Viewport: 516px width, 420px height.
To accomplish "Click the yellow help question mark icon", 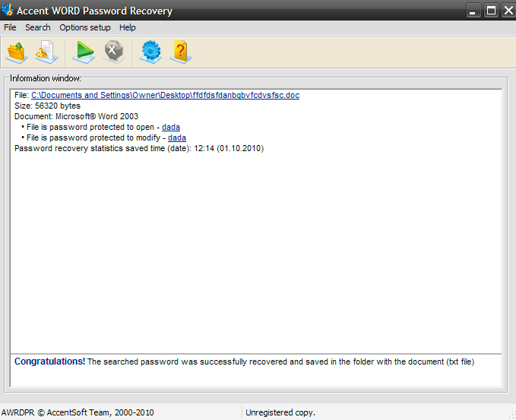I will (181, 52).
